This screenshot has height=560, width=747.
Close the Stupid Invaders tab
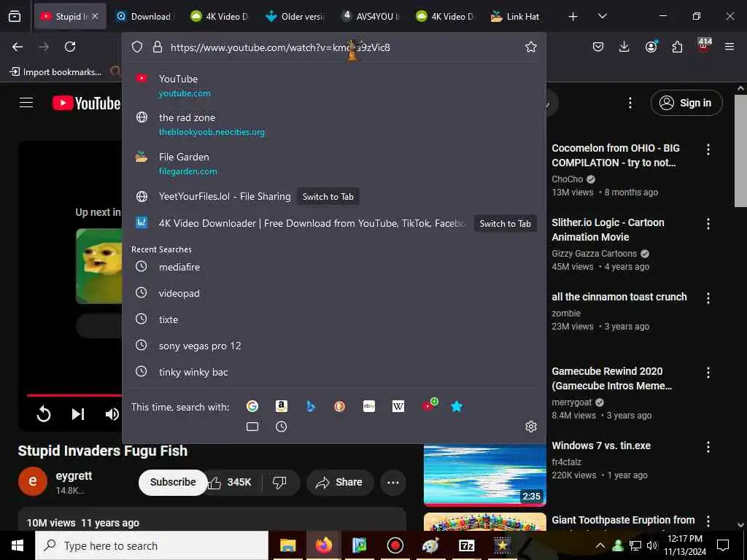[95, 16]
